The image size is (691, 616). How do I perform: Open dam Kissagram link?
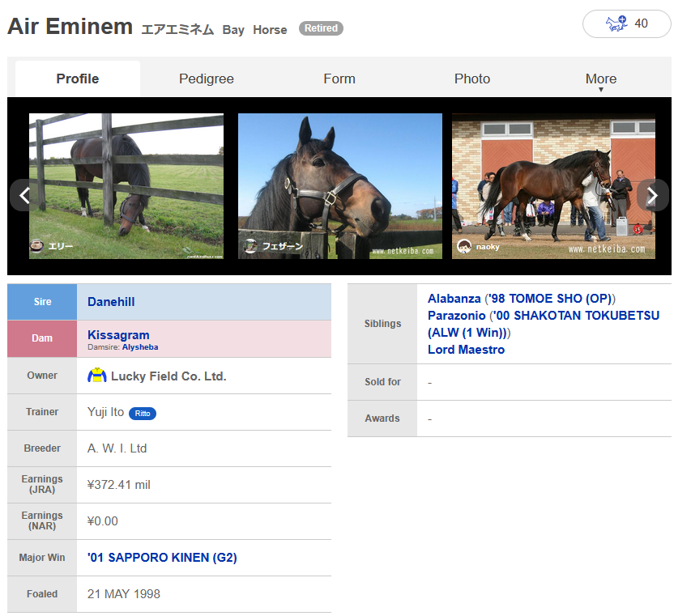pos(118,334)
